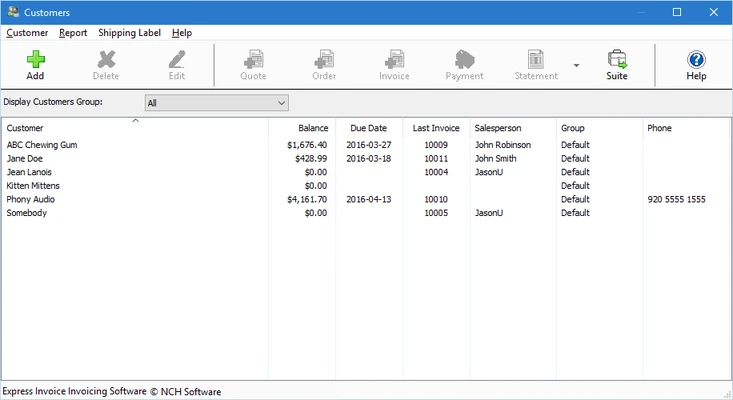The height and width of the screenshot is (400, 733).
Task: Click the $1,676.40 balance cell
Action: point(307,145)
